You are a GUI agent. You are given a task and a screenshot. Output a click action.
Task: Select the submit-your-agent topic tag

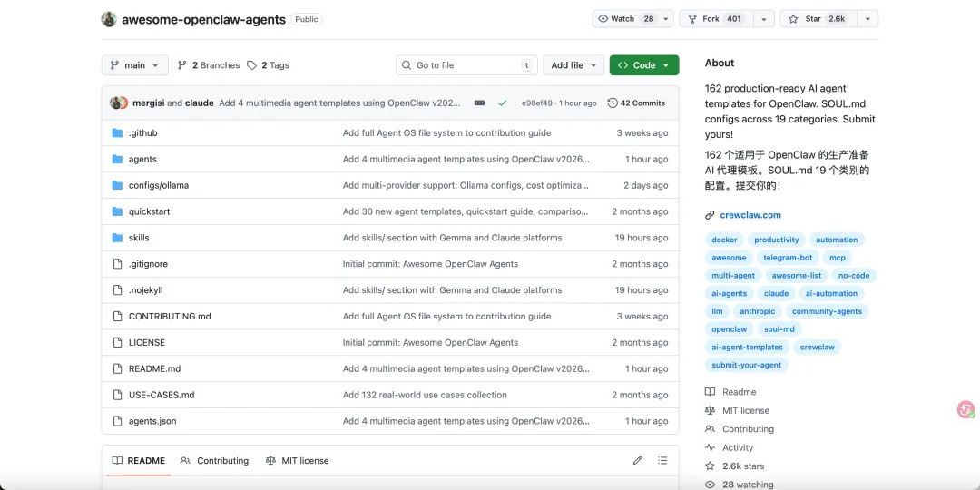(x=746, y=365)
